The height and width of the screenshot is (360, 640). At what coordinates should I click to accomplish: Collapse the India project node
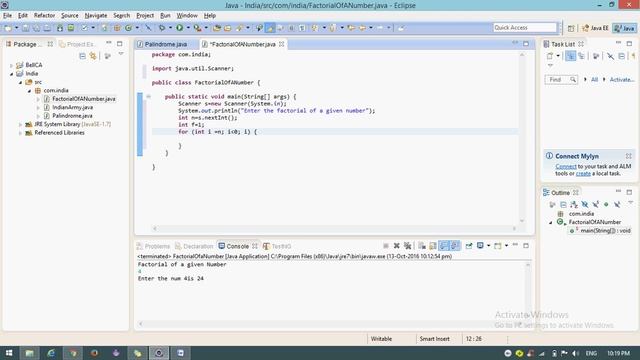point(11,73)
